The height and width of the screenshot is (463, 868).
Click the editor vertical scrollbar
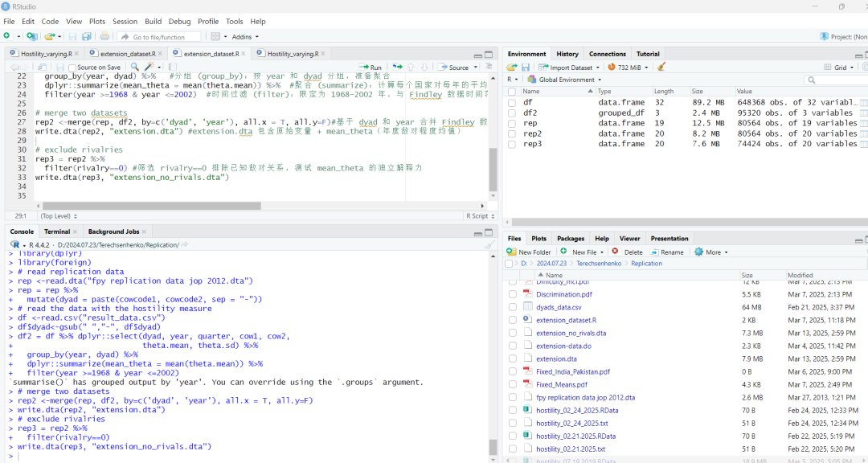tap(493, 170)
